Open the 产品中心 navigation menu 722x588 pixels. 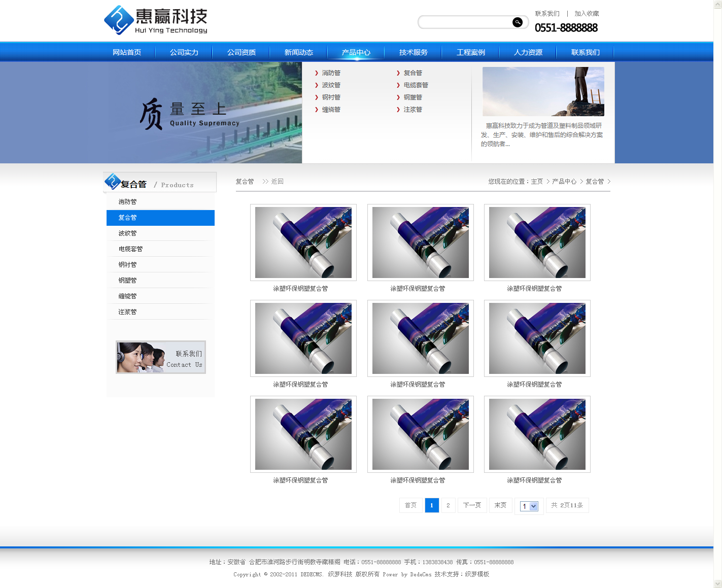(356, 52)
